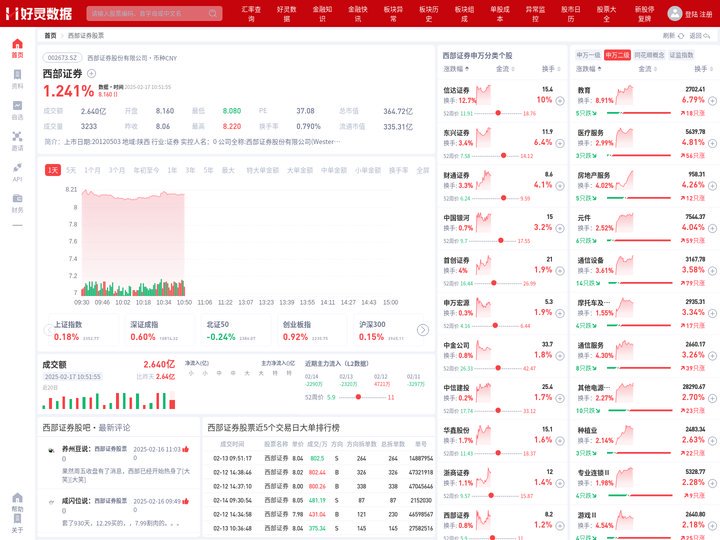Add 中国银河 using its plus icon

click(560, 228)
